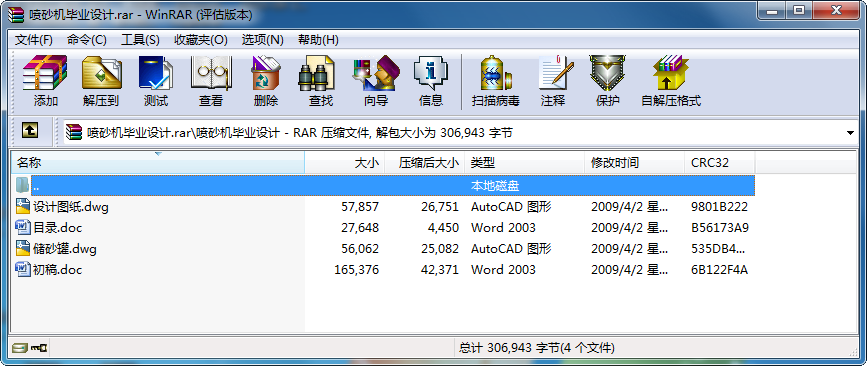Click the 解压到 (Extract To) toolbar icon
This screenshot has height=366, width=867.
click(x=101, y=73)
